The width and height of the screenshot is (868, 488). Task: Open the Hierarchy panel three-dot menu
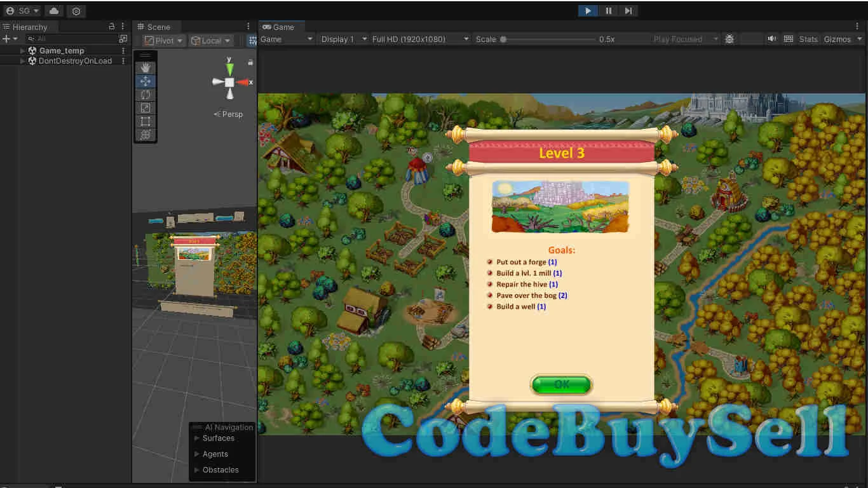pyautogui.click(x=123, y=27)
